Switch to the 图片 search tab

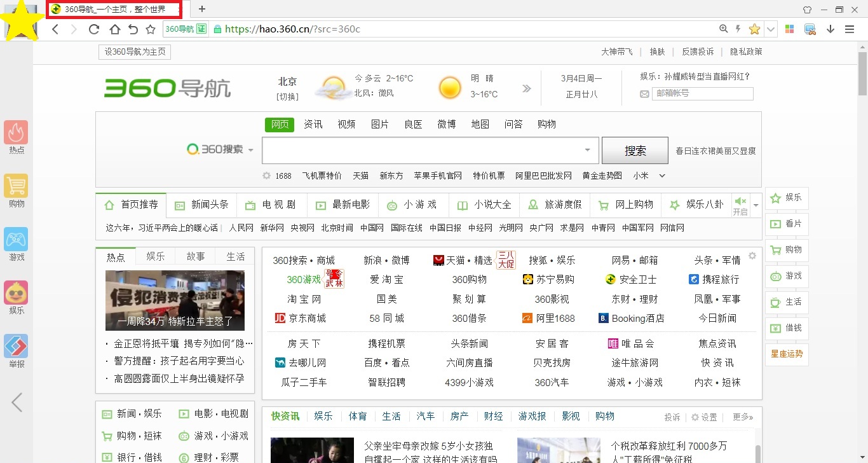(379, 124)
